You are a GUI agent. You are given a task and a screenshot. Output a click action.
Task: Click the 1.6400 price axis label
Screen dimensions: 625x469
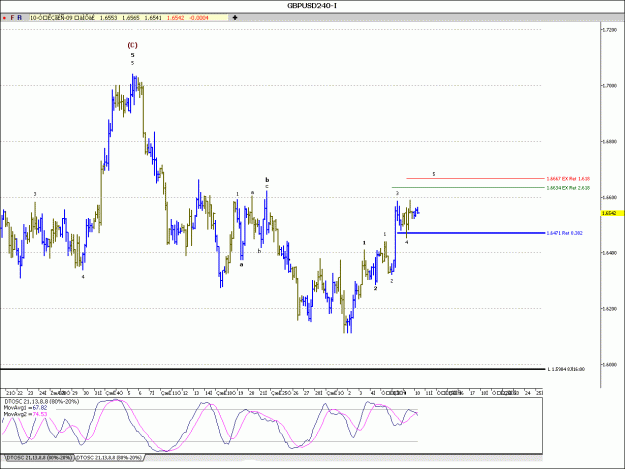pos(610,253)
